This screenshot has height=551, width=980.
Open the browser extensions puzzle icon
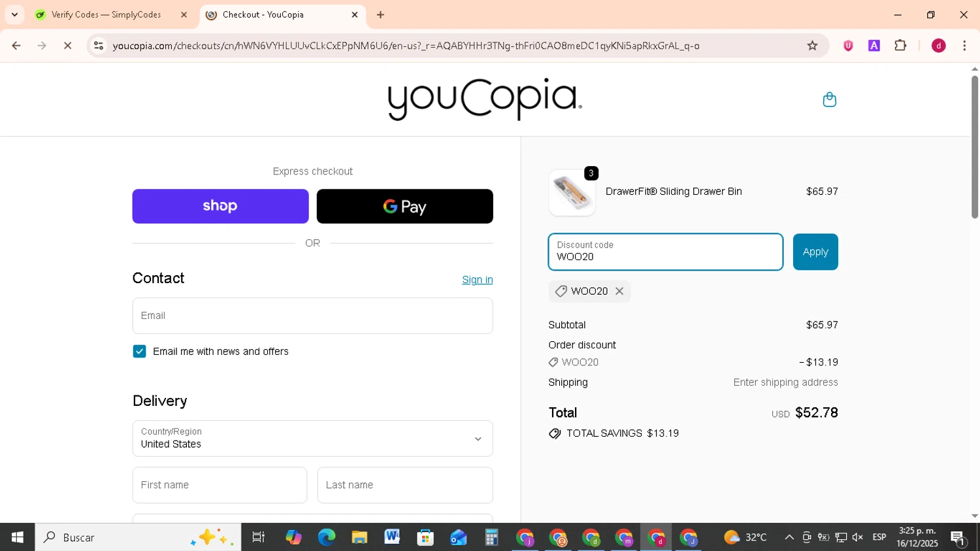[900, 46]
